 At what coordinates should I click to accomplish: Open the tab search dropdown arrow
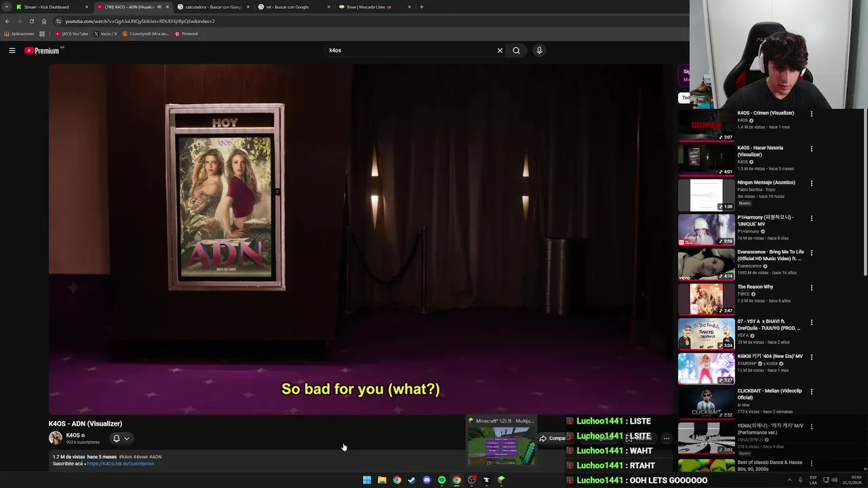(x=6, y=7)
